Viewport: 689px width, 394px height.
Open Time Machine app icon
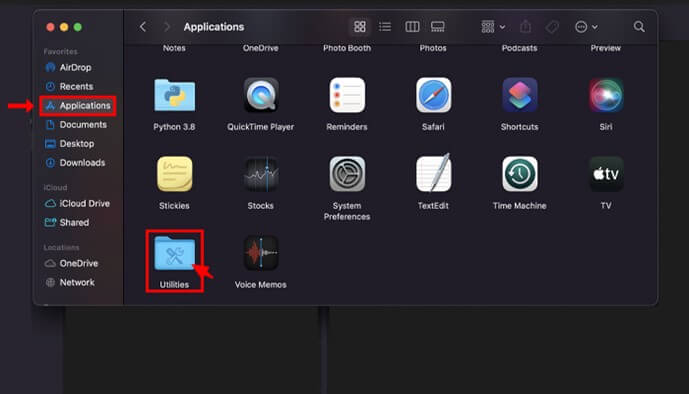point(519,174)
